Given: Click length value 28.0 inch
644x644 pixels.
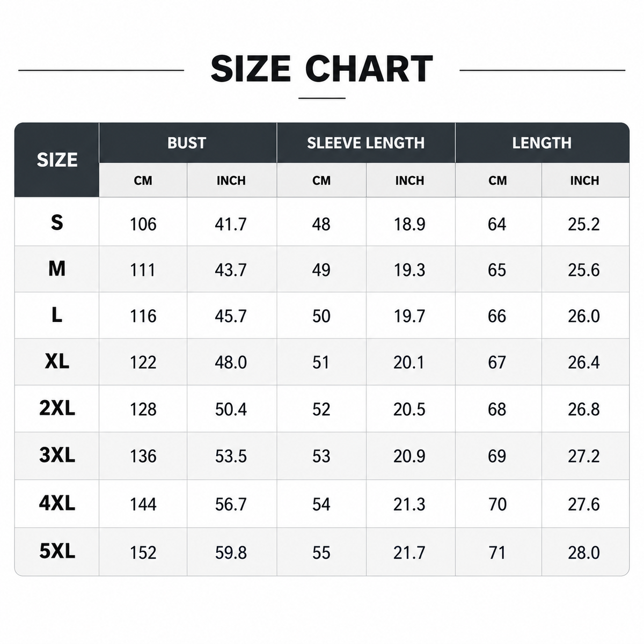Looking at the screenshot, I should [x=584, y=552].
